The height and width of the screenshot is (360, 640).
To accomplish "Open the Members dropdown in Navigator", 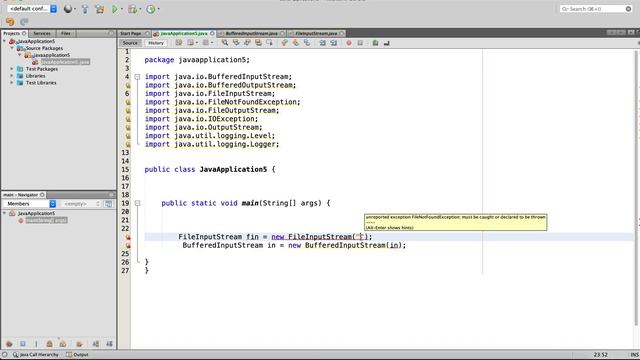I will (x=29, y=204).
